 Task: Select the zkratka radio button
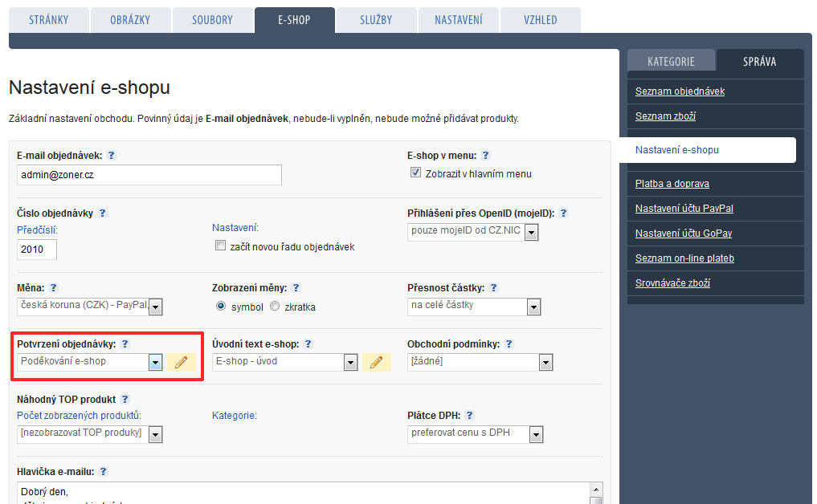275,307
